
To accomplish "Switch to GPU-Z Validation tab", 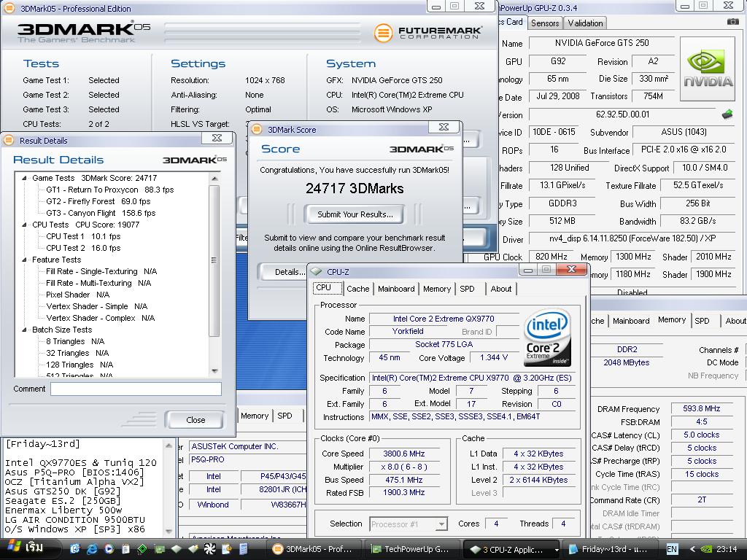I will [x=585, y=23].
